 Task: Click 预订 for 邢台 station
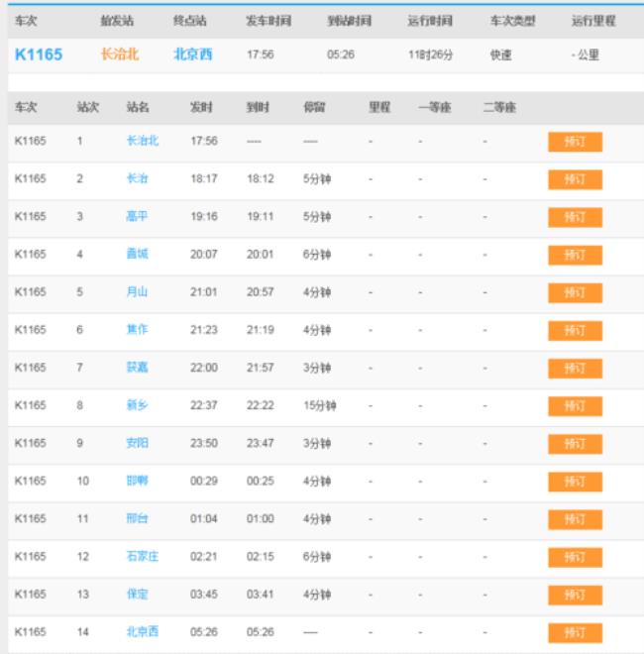(x=575, y=519)
